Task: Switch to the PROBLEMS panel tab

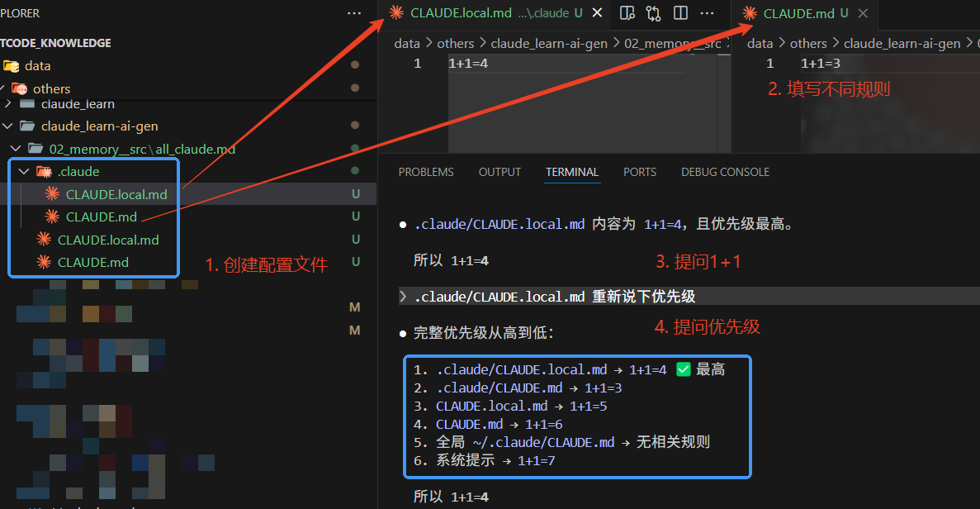Action: [x=426, y=172]
